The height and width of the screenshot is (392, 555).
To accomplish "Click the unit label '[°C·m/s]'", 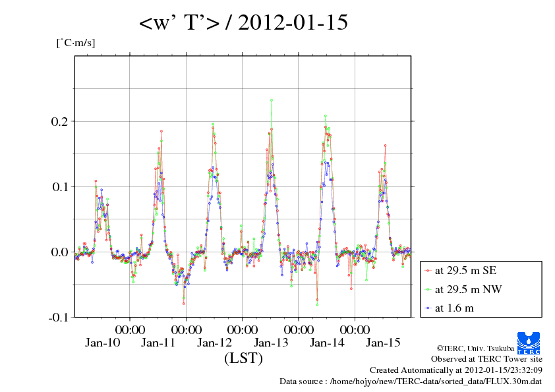I will pyautogui.click(x=76, y=42).
